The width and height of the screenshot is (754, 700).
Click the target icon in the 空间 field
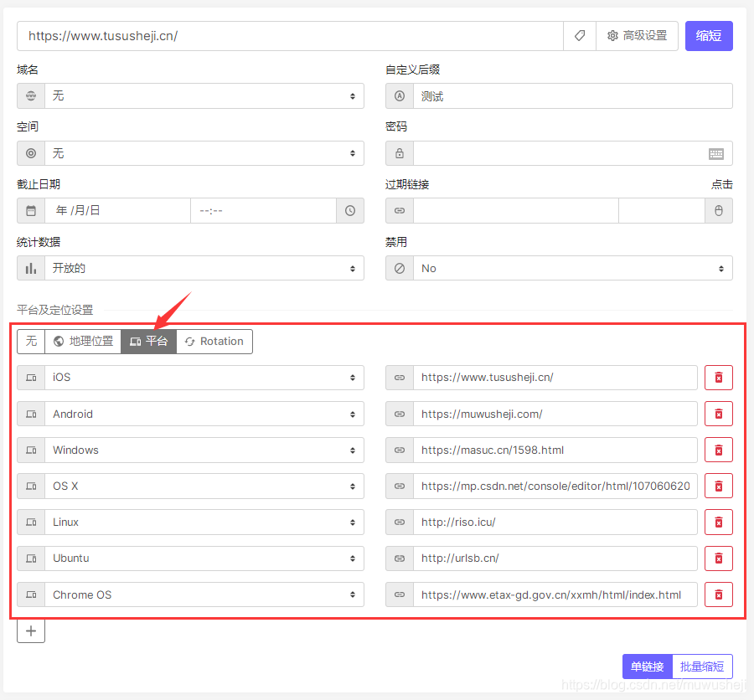click(x=31, y=153)
